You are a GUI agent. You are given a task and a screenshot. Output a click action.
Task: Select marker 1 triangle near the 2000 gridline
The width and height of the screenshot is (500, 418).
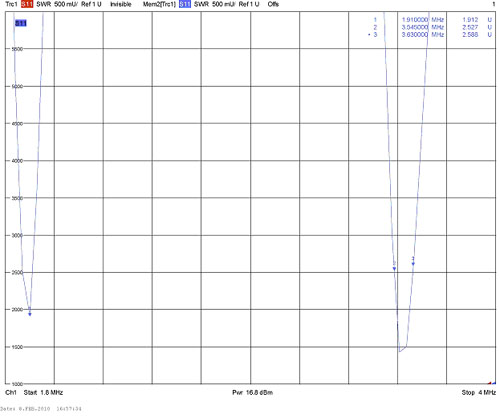click(x=30, y=314)
